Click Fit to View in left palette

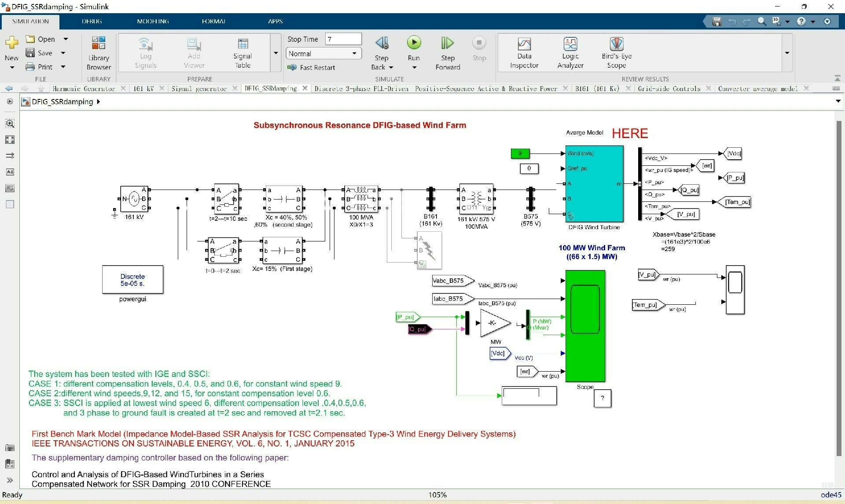pyautogui.click(x=10, y=140)
